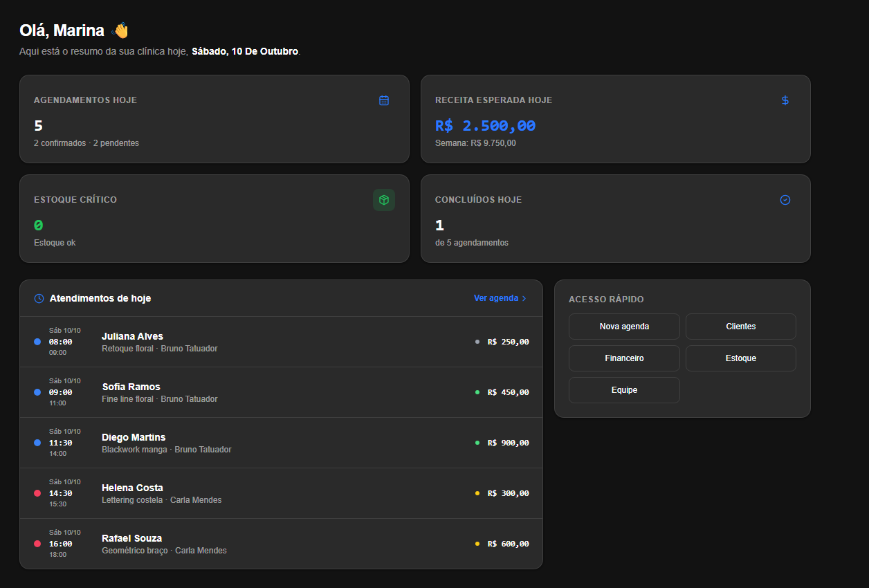The width and height of the screenshot is (869, 588).
Task: Click the yellow status dot beside R$ 600,00
Action: click(x=477, y=544)
